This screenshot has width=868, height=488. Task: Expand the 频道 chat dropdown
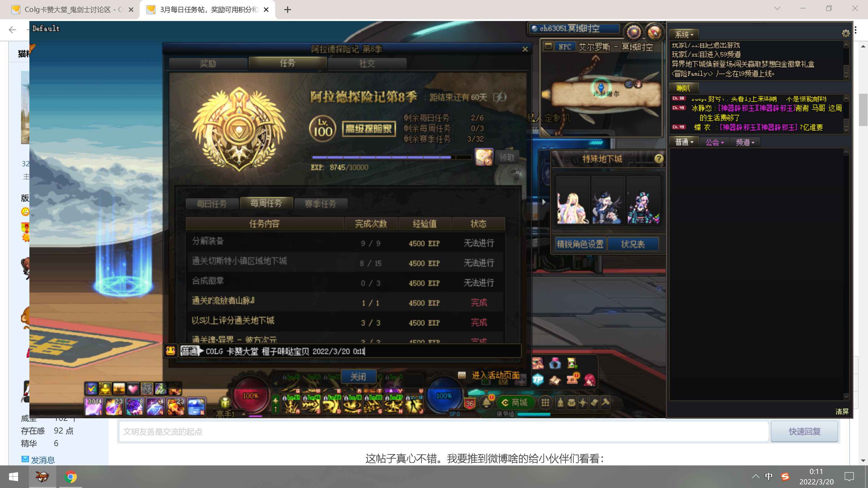click(x=745, y=142)
